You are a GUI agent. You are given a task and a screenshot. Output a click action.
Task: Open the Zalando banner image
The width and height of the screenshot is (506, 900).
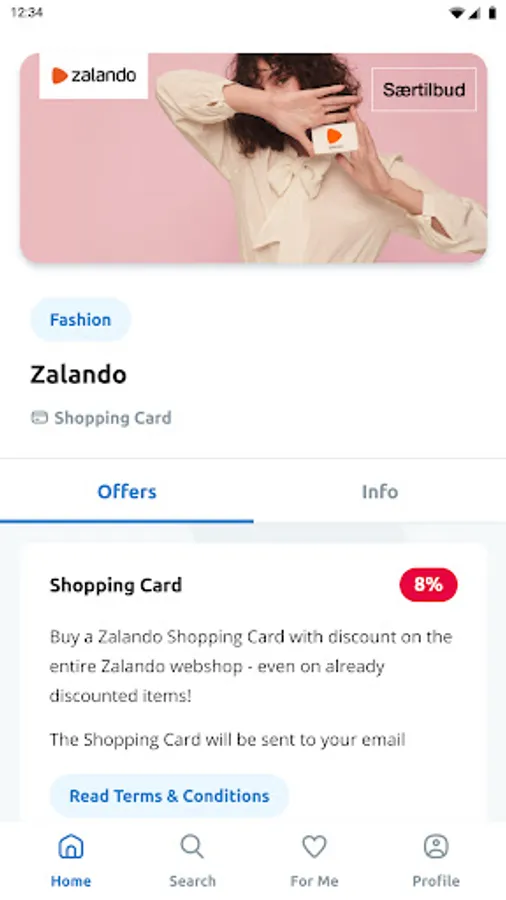click(253, 158)
